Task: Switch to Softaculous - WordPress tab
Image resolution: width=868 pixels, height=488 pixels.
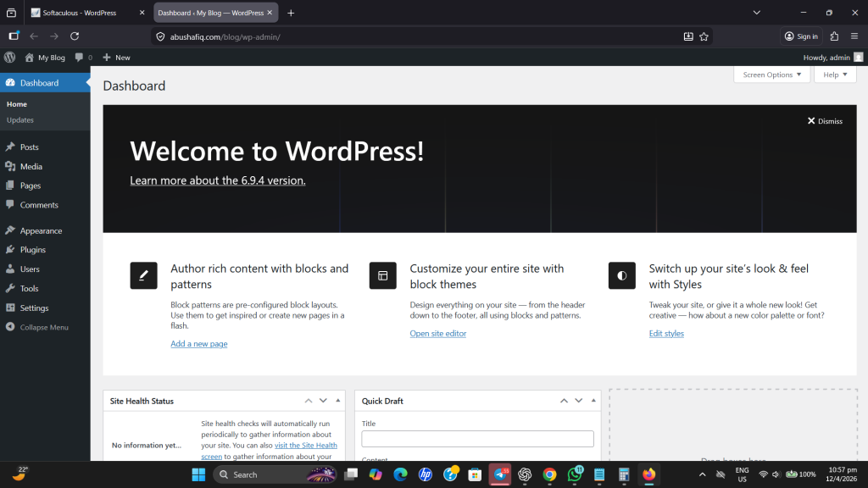Action: (x=81, y=13)
